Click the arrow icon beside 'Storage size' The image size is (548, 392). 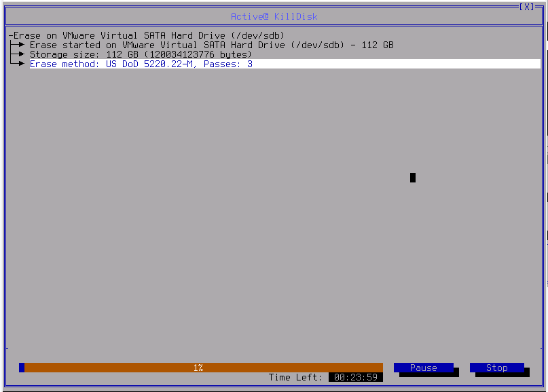18,54
